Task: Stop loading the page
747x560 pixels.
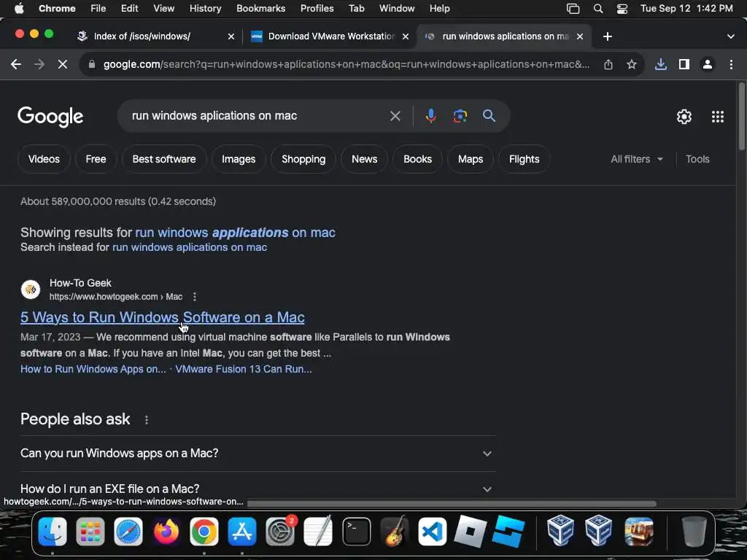Action: point(63,64)
